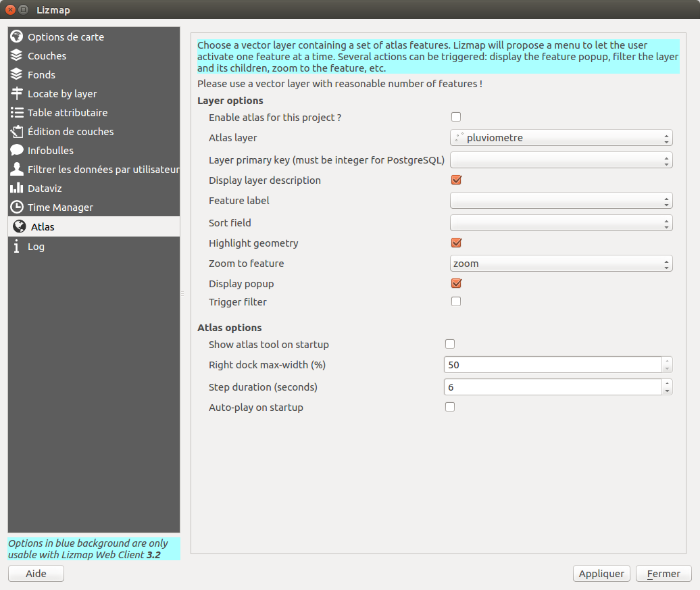Open Locate by layer settings
Image resolution: width=700 pixels, height=590 pixels.
pyautogui.click(x=94, y=93)
